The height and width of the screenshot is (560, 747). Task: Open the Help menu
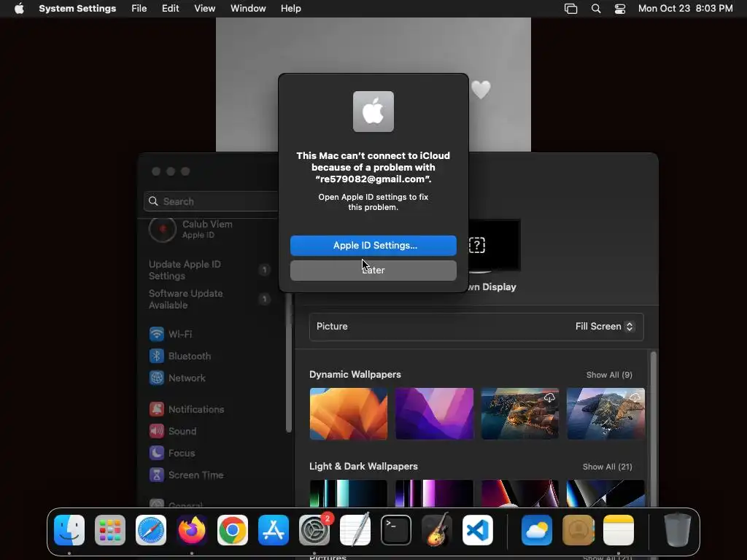tap(290, 9)
